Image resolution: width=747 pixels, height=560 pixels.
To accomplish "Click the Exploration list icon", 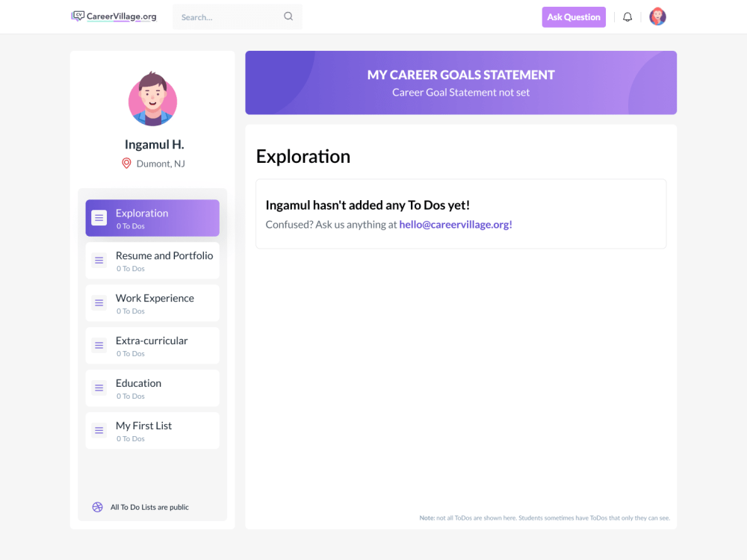I will click(99, 217).
